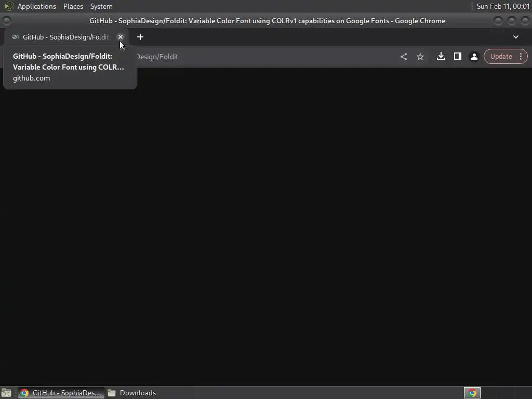Click the window menu button in title bar

point(6,21)
